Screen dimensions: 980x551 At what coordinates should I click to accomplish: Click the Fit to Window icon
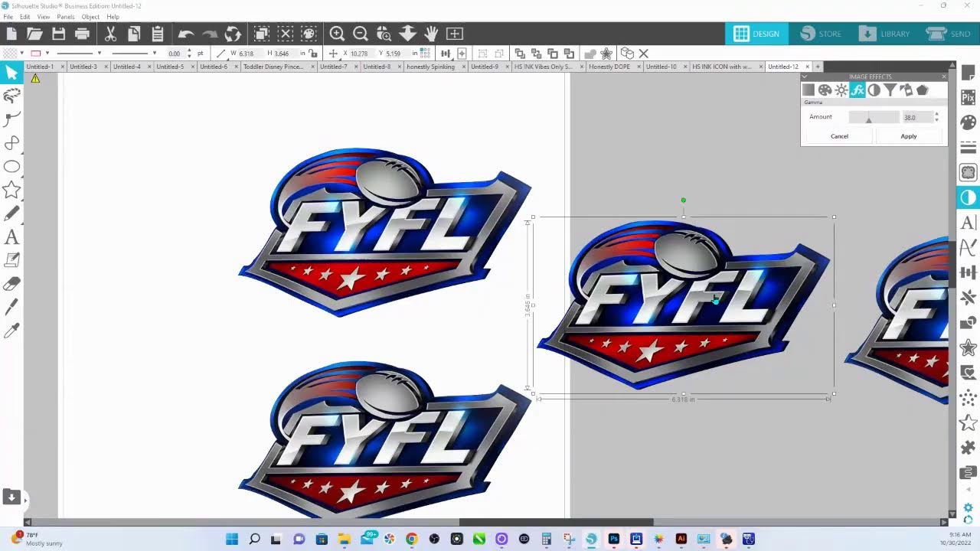pos(455,34)
